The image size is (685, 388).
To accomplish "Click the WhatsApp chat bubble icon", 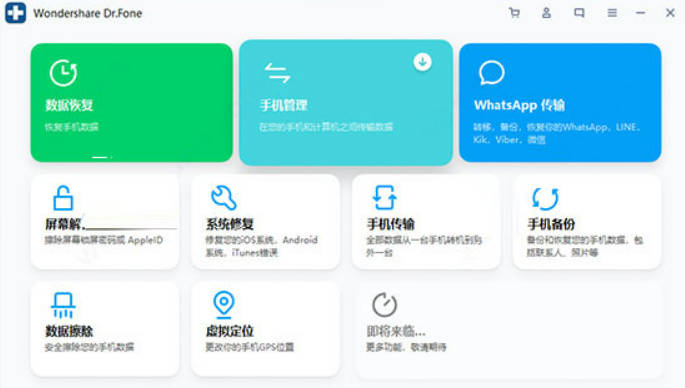I will (x=491, y=73).
